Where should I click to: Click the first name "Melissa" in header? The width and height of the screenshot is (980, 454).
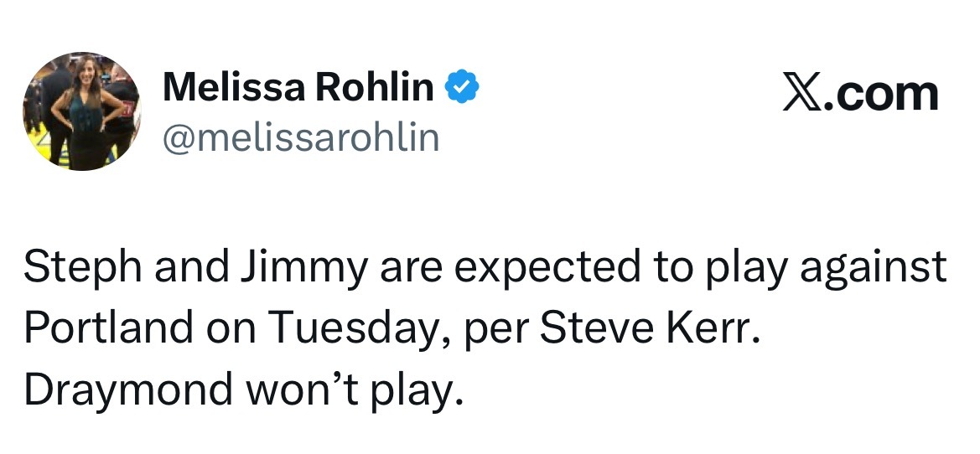(x=234, y=86)
